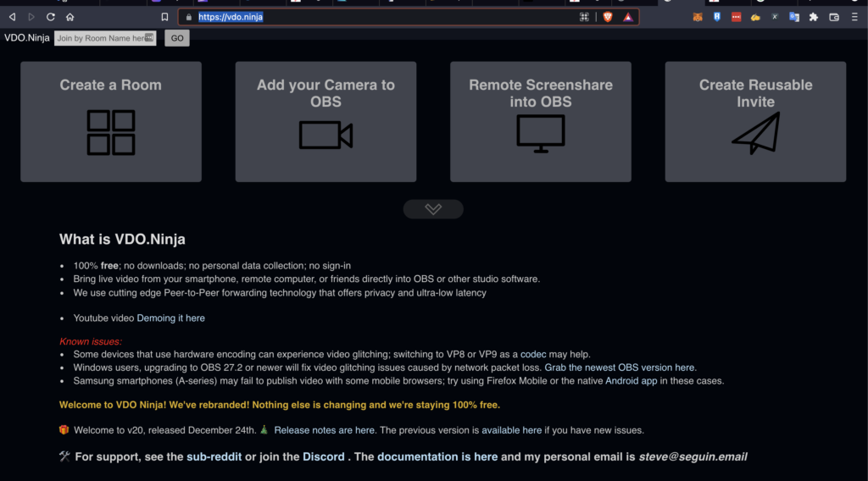Open Brave Shields lion icon
Viewport: 868px width, 481px height.
pyautogui.click(x=608, y=17)
